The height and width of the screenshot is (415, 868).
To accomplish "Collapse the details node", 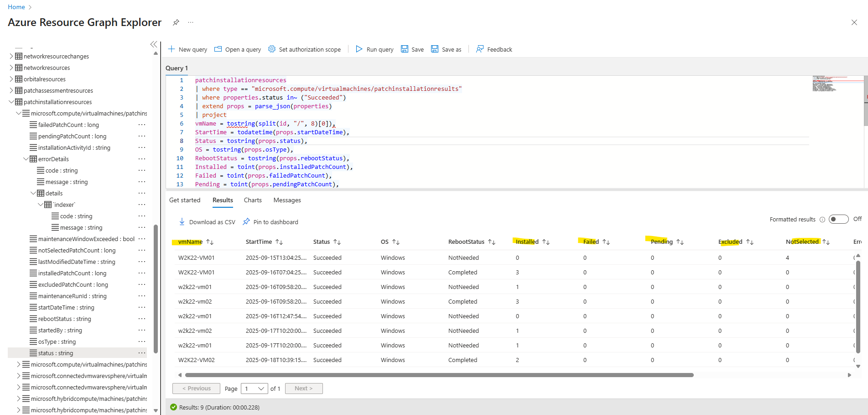I will (x=33, y=193).
